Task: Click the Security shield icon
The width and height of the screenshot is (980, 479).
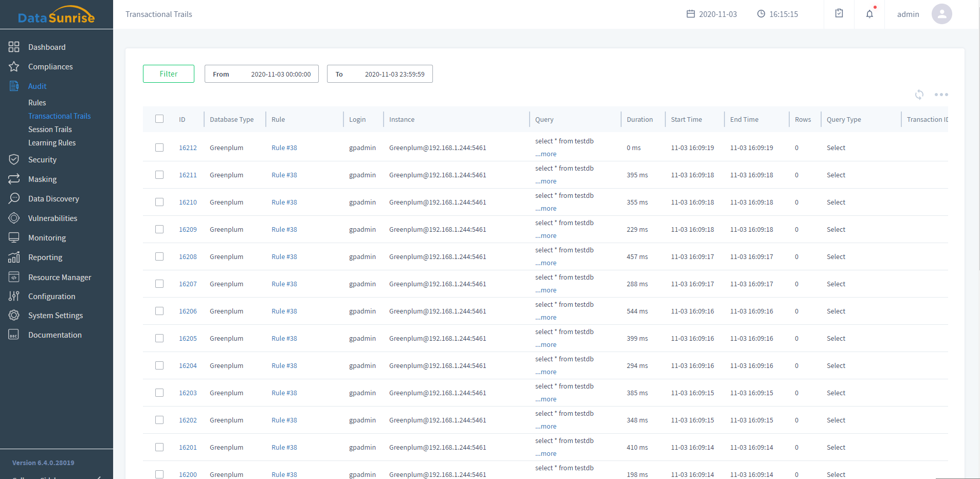Action: (14, 159)
